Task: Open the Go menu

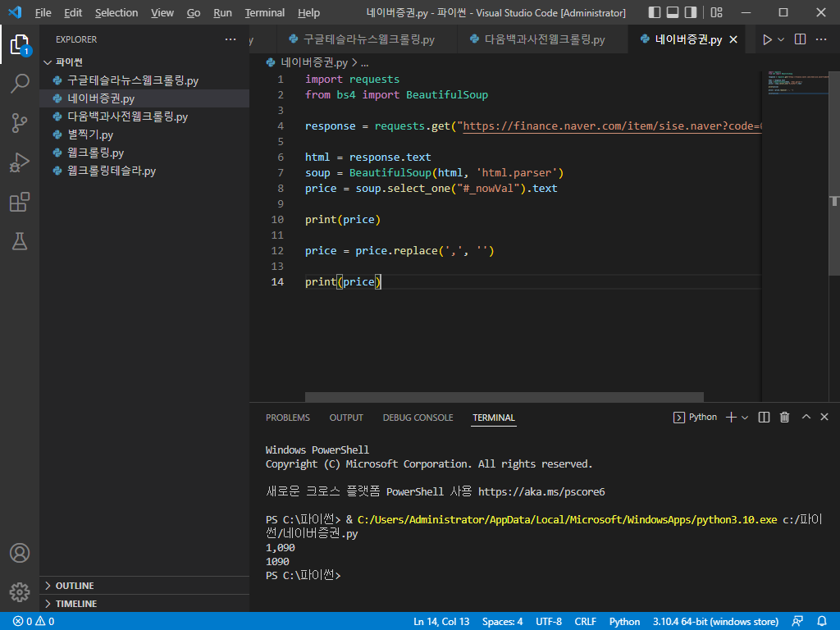Action: pos(194,12)
